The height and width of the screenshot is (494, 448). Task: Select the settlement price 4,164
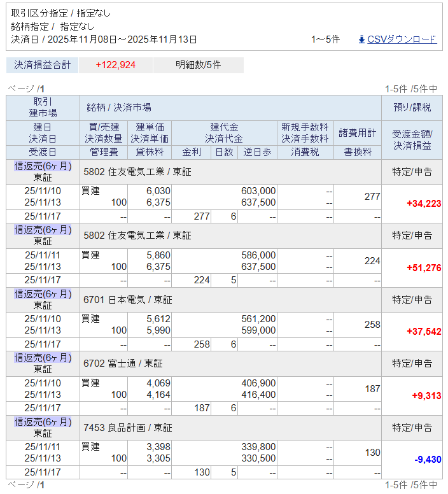coord(158,395)
